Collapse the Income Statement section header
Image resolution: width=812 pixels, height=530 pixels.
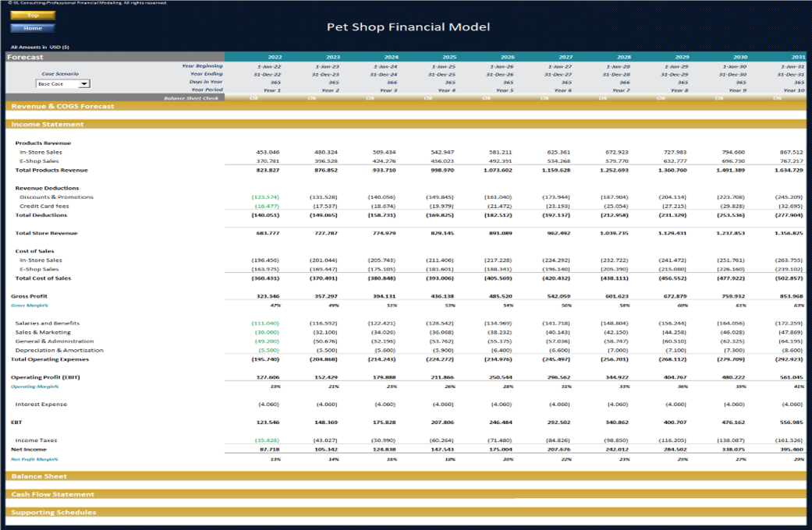[406, 124]
